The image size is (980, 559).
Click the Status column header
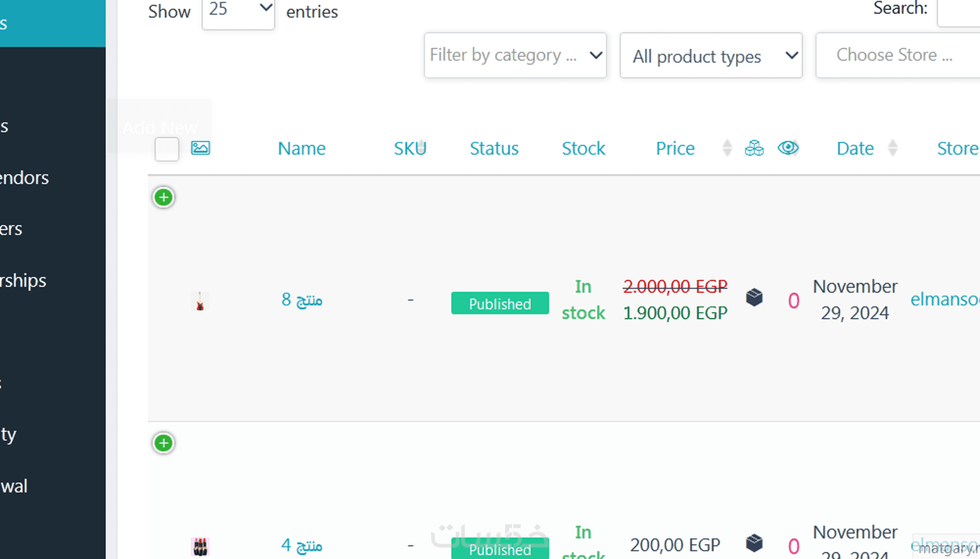tap(494, 149)
